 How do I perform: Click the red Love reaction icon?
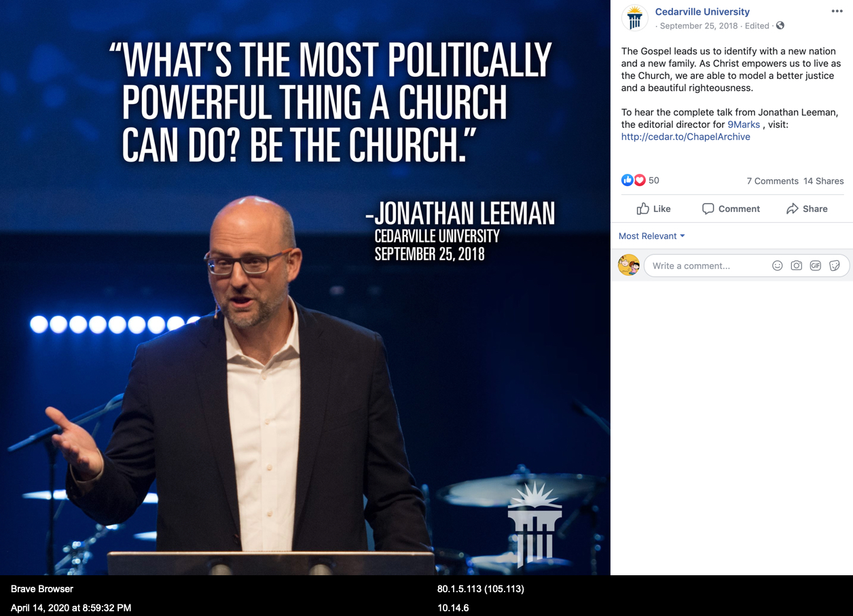(x=640, y=180)
